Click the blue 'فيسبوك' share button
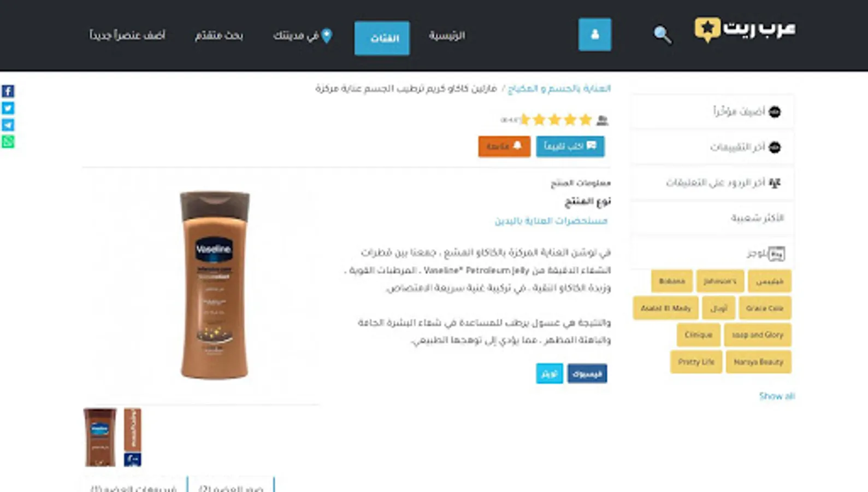This screenshot has height=492, width=868. (x=587, y=373)
